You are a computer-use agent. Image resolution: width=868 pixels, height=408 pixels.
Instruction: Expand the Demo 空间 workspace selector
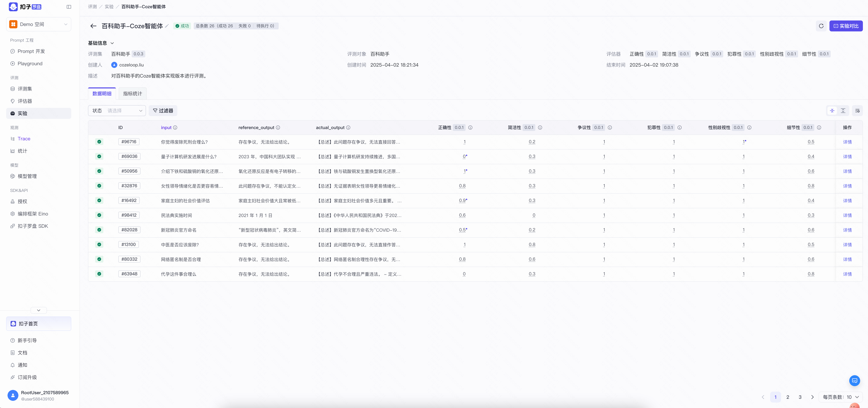pos(39,24)
